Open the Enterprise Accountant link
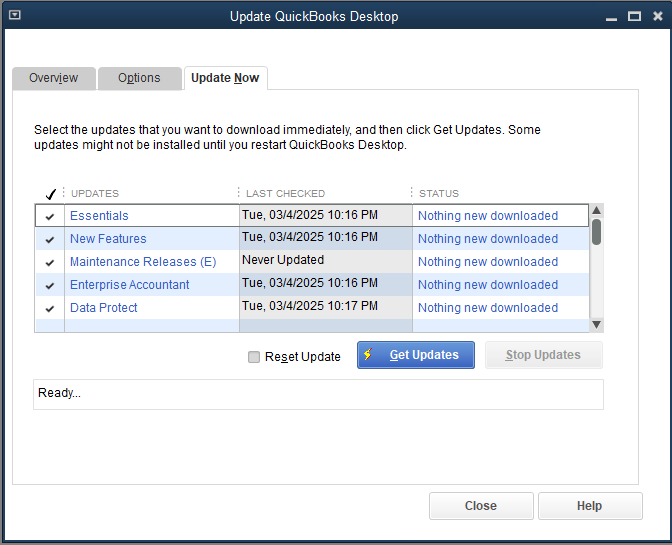Viewport: 672px width, 545px height. click(x=129, y=284)
